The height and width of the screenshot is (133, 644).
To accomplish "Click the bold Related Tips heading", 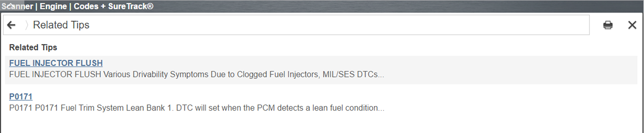I will (x=33, y=47).
